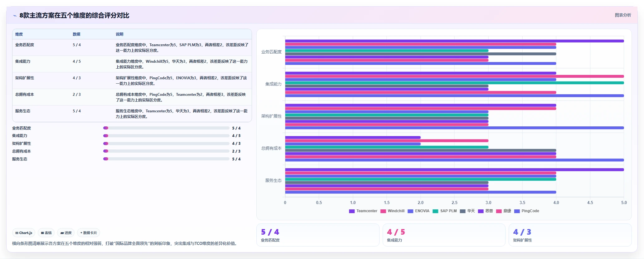Screen dimensions: 644x259
Task: Open the 4 / 5 集成能力 data card
Action: (x=444, y=235)
